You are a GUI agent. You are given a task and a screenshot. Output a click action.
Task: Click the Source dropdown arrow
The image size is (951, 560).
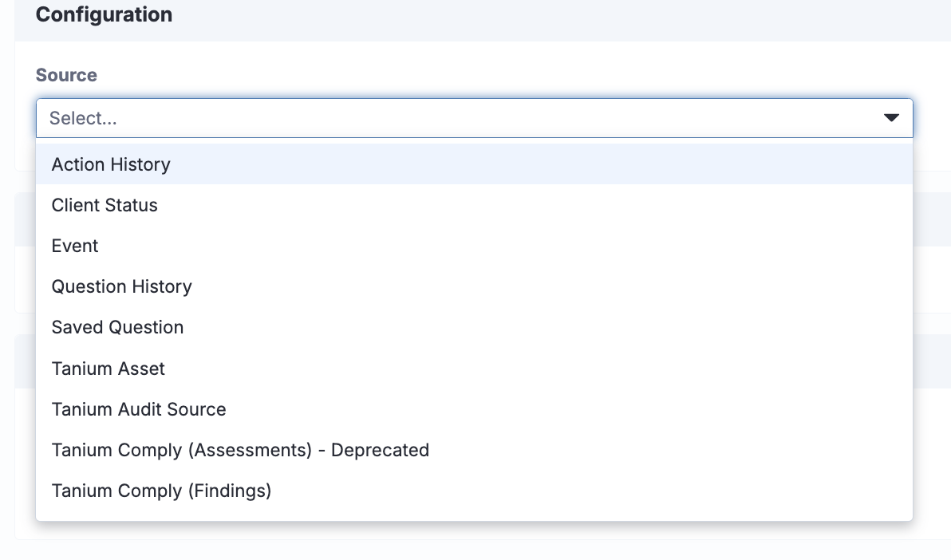pyautogui.click(x=891, y=118)
